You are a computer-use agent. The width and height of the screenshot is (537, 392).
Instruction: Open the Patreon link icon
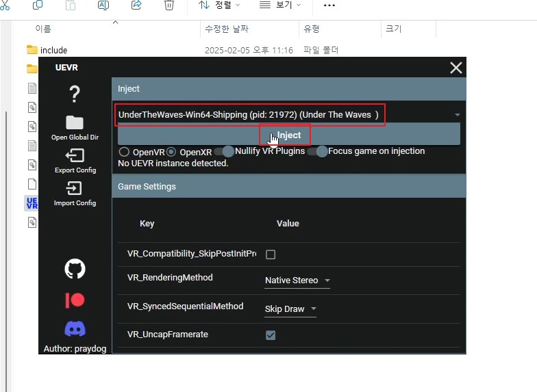(x=75, y=300)
